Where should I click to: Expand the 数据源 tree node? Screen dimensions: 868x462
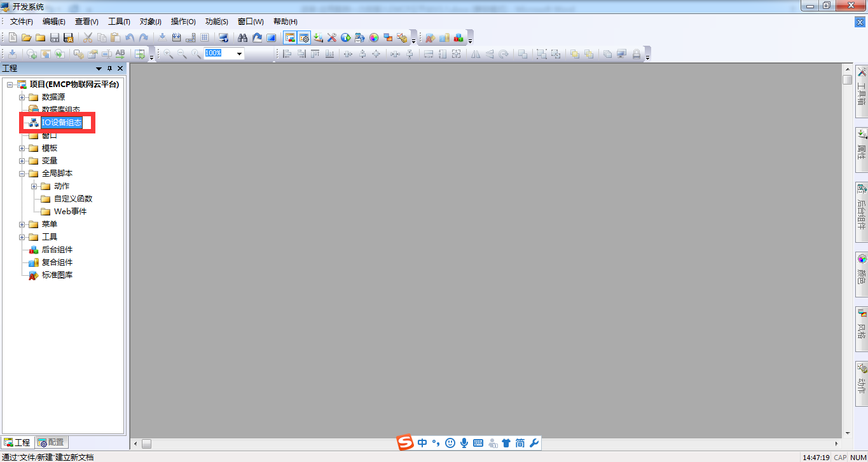coord(22,97)
